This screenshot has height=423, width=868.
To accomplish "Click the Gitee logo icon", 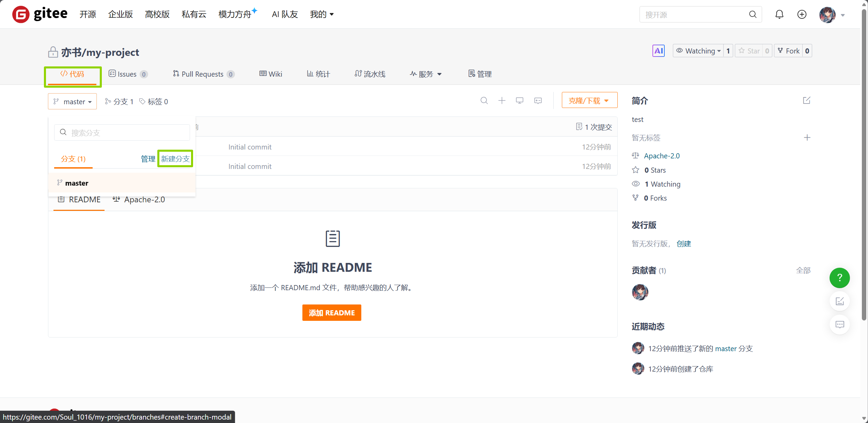I will (21, 14).
